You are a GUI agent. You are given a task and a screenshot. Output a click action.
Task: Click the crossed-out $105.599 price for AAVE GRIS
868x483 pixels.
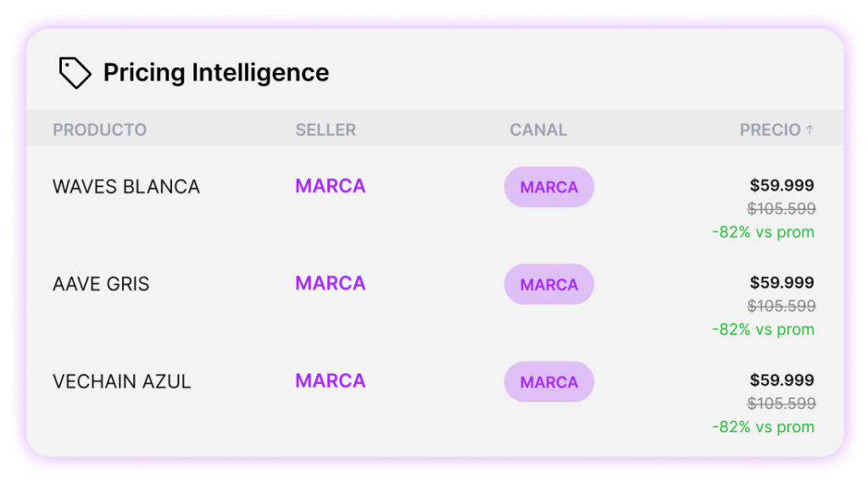tap(781, 305)
